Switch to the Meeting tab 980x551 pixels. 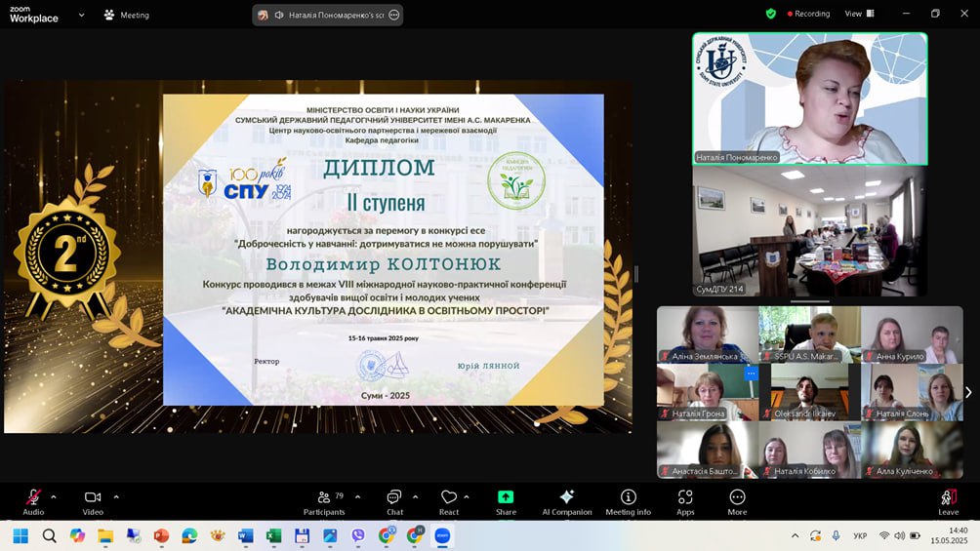click(126, 16)
